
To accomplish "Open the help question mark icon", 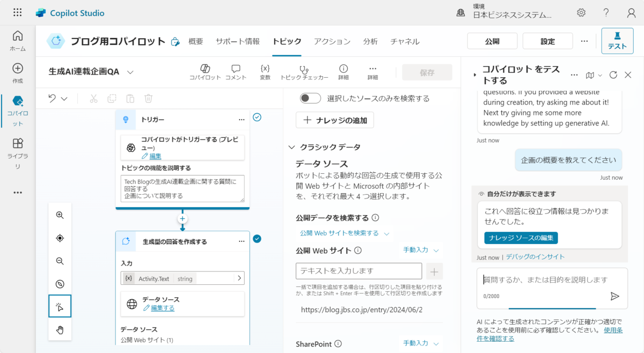I will (x=606, y=12).
